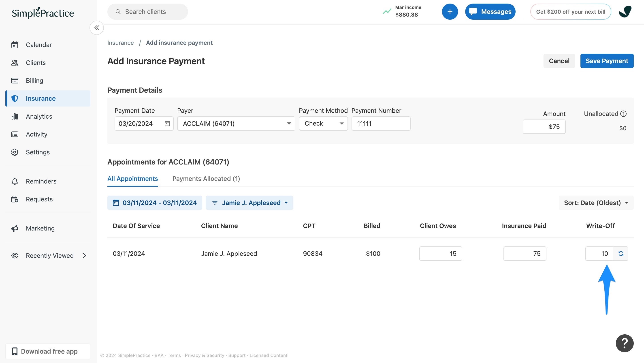
Task: Click the blue plus create button
Action: [450, 11]
